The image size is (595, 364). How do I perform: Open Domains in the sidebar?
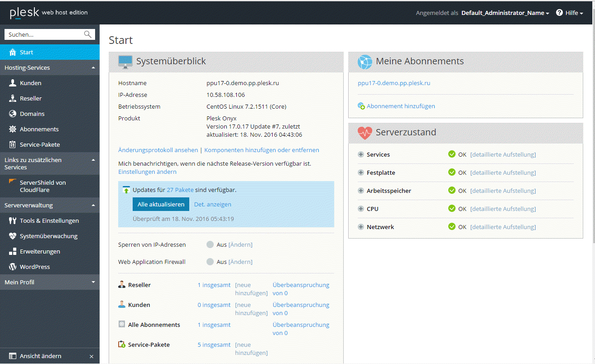click(x=50, y=114)
